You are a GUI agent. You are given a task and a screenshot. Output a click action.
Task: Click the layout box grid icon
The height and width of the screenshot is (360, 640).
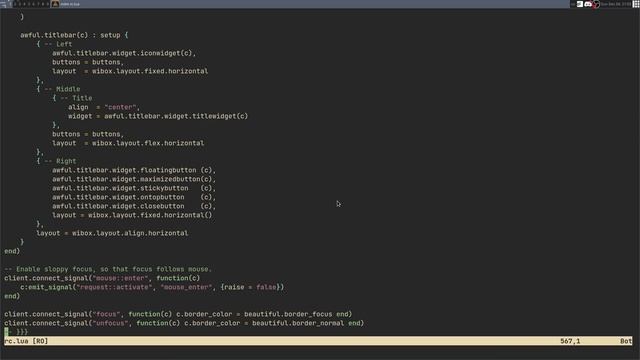(x=636, y=4)
